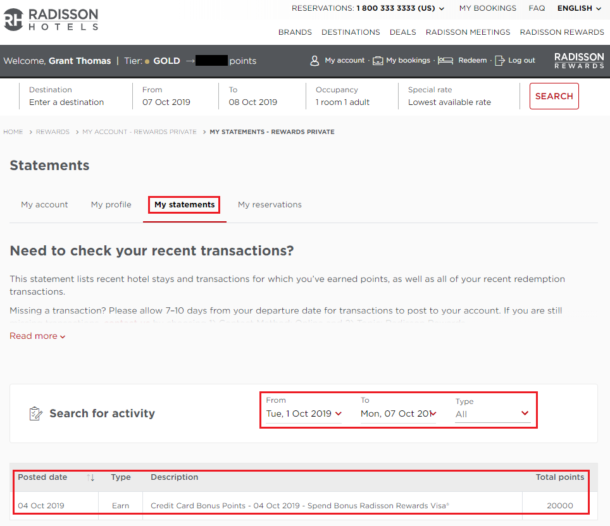Open the booking To 08 Oct 2019 date

pyautogui.click(x=253, y=96)
